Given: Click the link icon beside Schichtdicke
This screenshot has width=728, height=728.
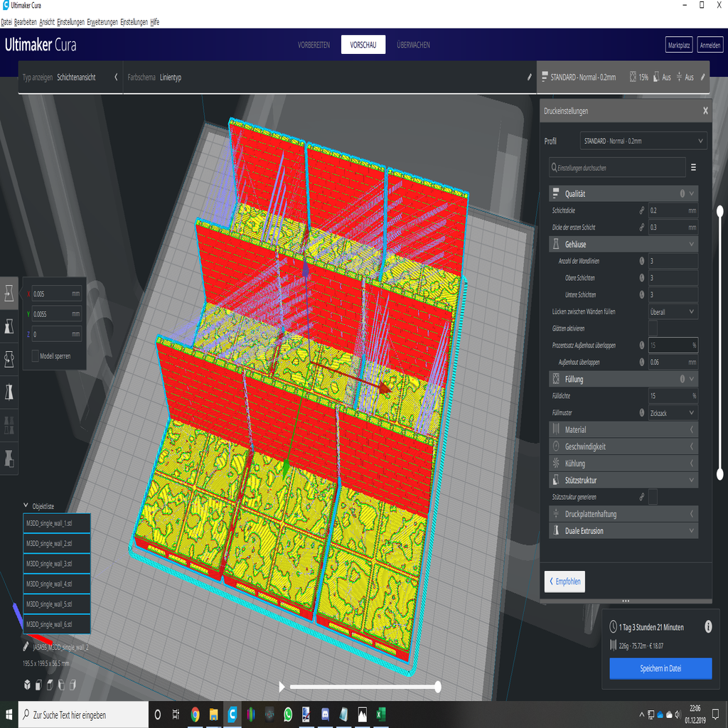Looking at the screenshot, I should click(x=642, y=210).
